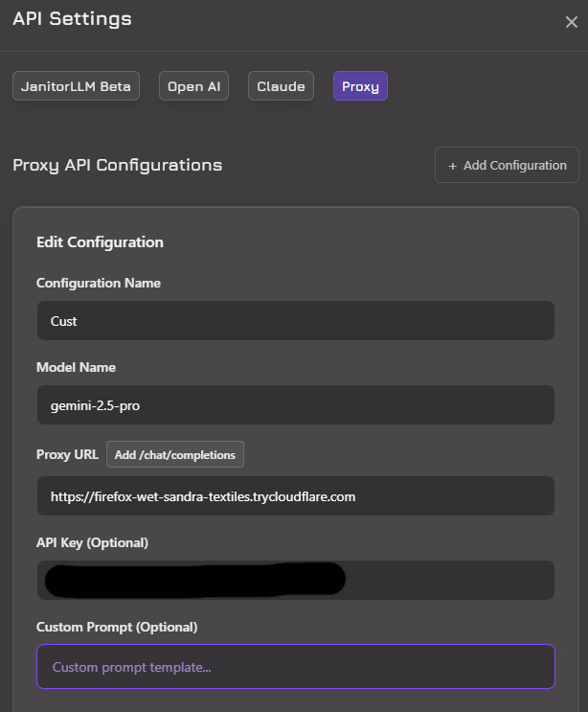Image resolution: width=588 pixels, height=712 pixels.
Task: Click the API Settings dialog title
Action: tap(72, 18)
